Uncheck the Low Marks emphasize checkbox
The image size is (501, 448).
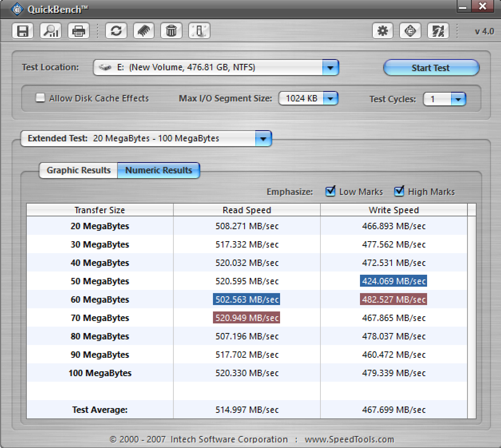tap(330, 192)
